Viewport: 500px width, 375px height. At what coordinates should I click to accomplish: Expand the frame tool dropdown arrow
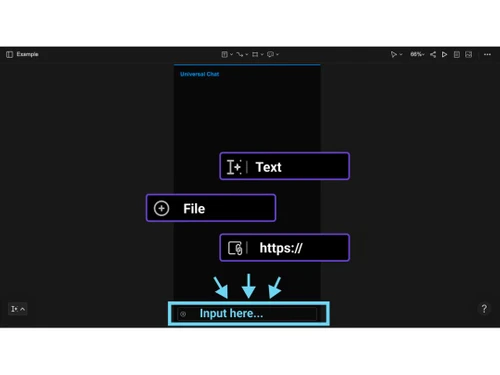point(262,54)
